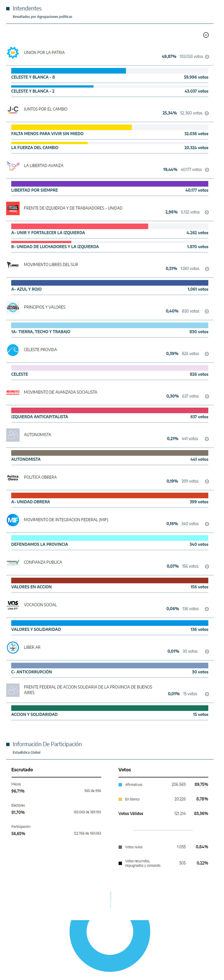Click the Union por la Patria party logo
Image resolution: width=224 pixels, height=980 pixels.
pos(13,53)
